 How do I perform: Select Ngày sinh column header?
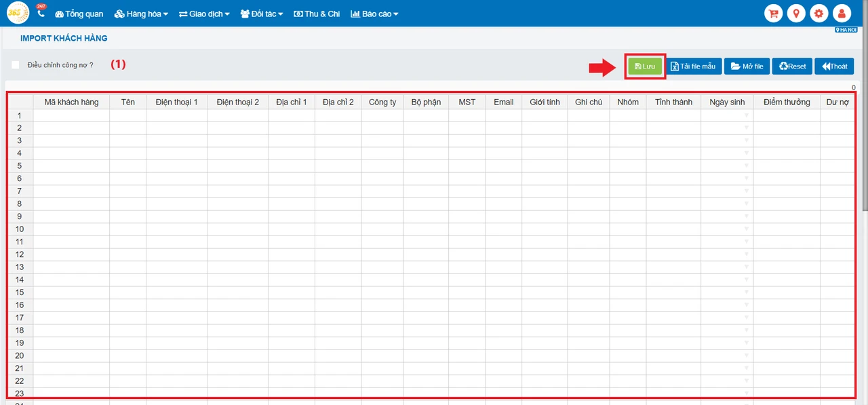(727, 102)
